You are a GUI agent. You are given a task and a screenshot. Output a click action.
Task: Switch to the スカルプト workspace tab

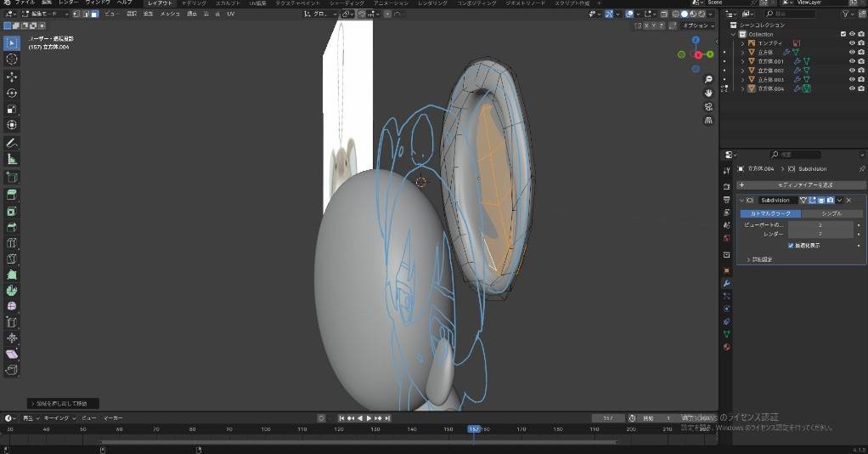click(x=228, y=3)
